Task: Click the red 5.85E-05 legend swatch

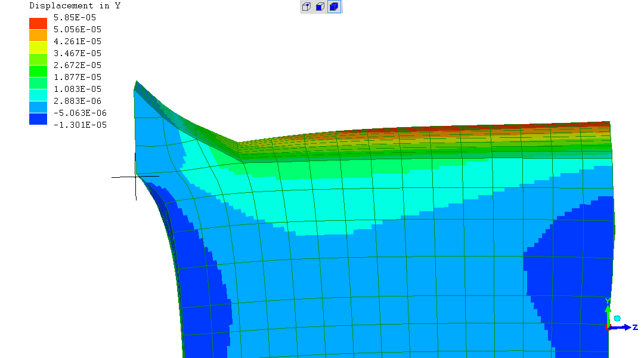Action: tap(38, 23)
